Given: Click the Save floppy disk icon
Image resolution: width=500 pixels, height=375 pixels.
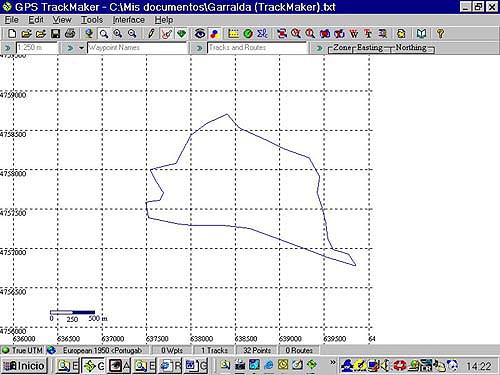Looking at the screenshot, I should (x=55, y=34).
